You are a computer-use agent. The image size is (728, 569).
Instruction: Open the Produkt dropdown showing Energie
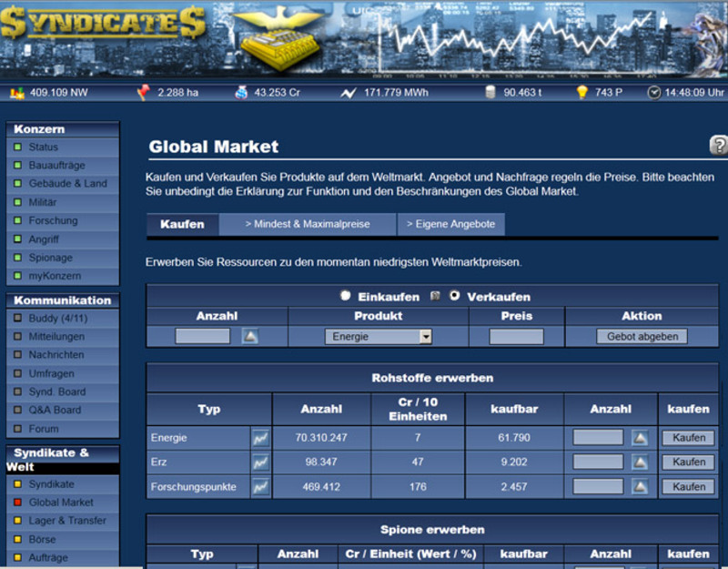(x=379, y=336)
